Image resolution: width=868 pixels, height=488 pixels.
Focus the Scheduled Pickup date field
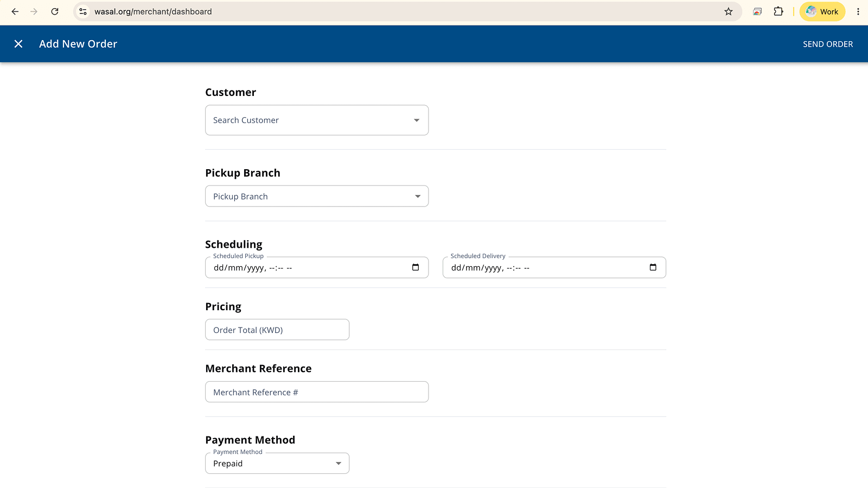[317, 267]
